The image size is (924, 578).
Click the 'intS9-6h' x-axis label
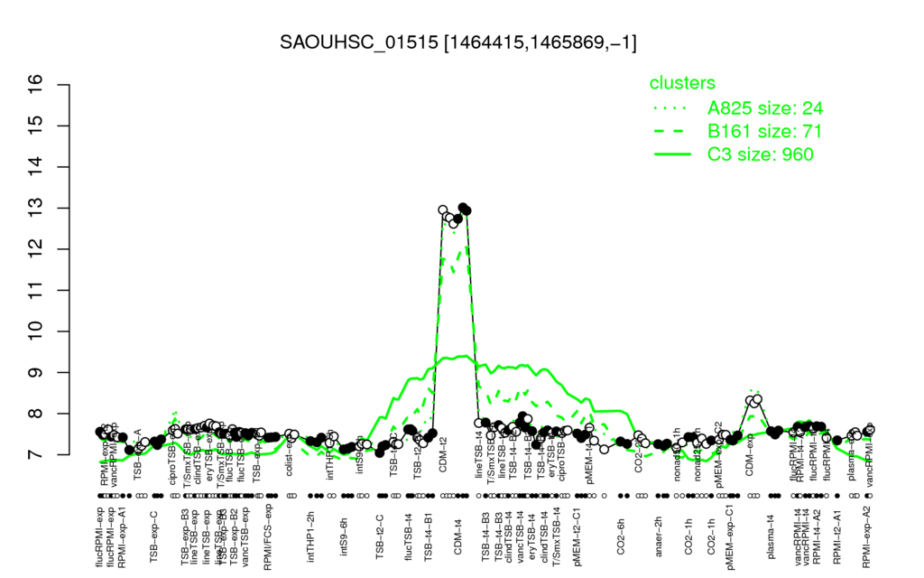(344, 536)
